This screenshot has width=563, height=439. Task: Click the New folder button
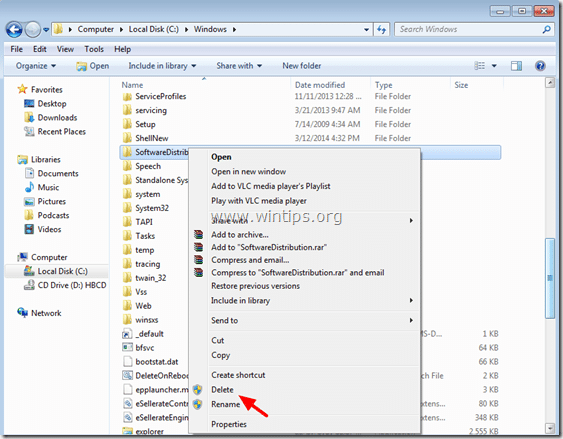[302, 66]
